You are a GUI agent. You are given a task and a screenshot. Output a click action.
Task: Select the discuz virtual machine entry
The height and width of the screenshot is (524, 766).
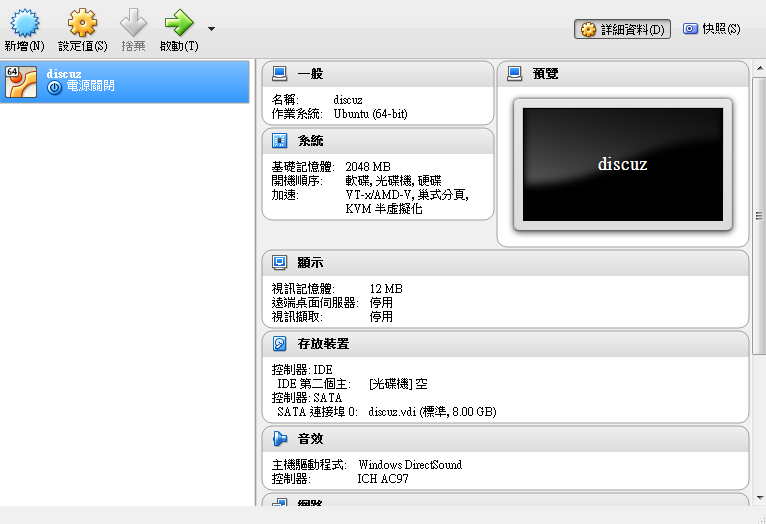125,81
